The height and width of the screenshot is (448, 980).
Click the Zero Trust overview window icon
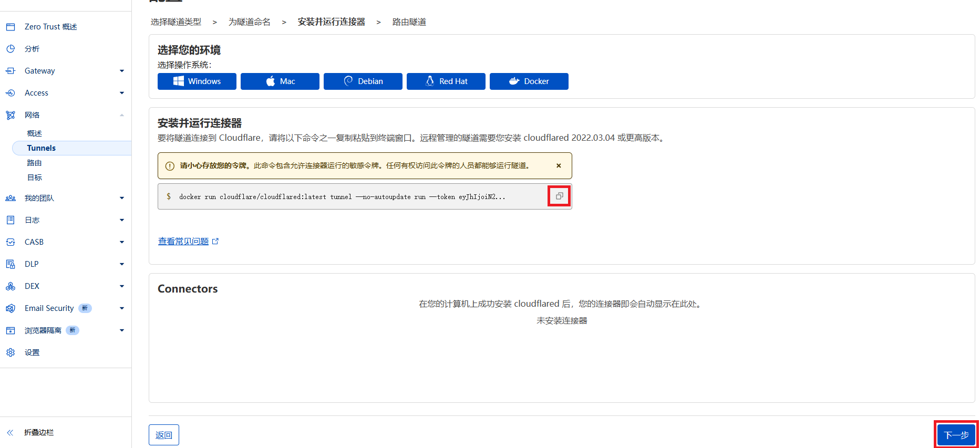[11, 27]
